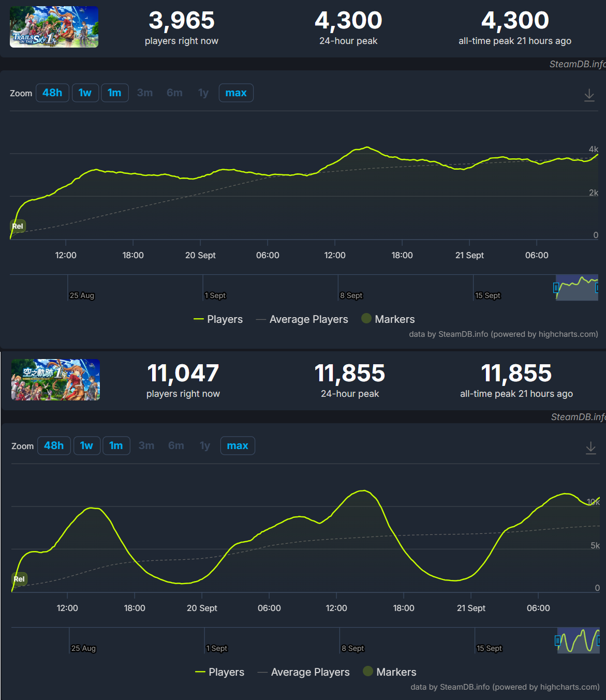Screen dimensions: 606x700
Task: Click disabled 1y zoom on the bottom chart
Action: [205, 445]
